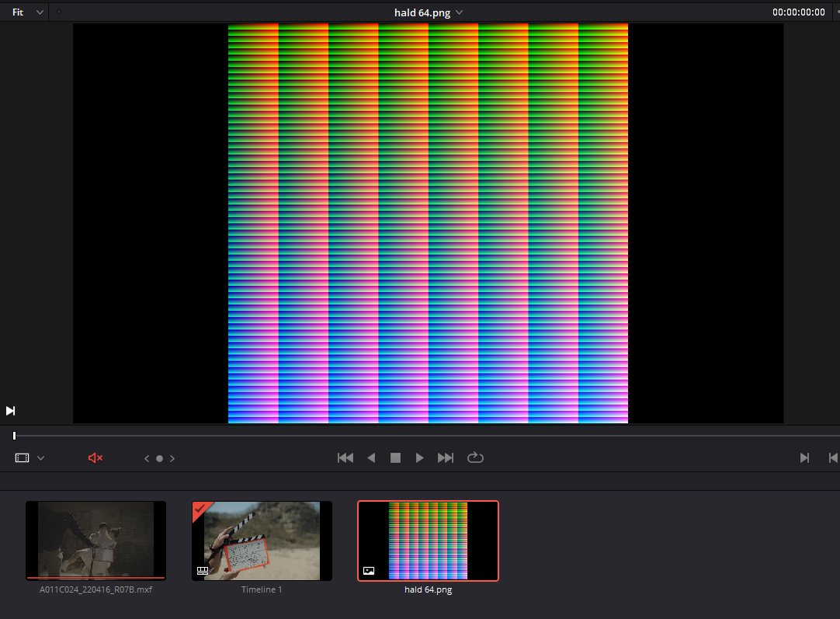Click the scrubber playhead handle
840x619 pixels.
pos(15,435)
